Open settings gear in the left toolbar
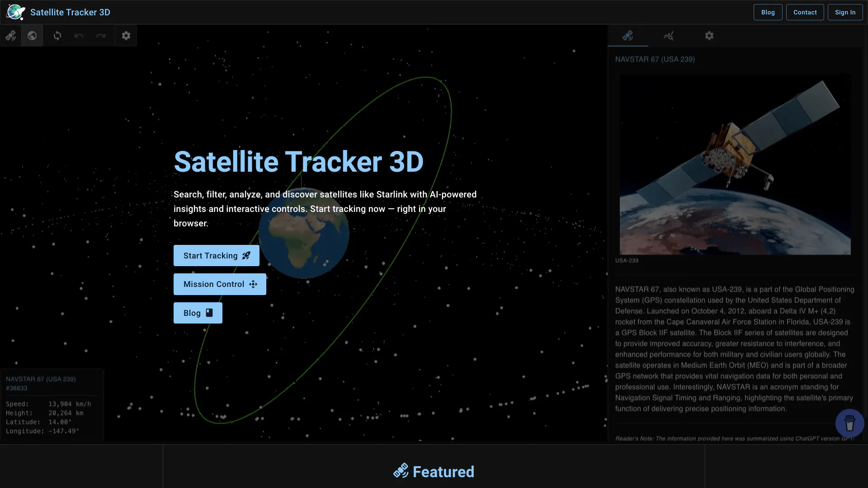The width and height of the screenshot is (868, 488). [x=126, y=36]
